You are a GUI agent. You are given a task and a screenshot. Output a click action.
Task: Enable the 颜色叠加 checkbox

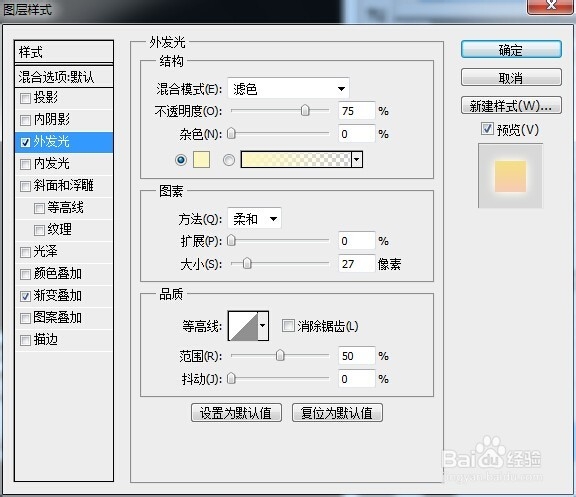click(x=25, y=274)
